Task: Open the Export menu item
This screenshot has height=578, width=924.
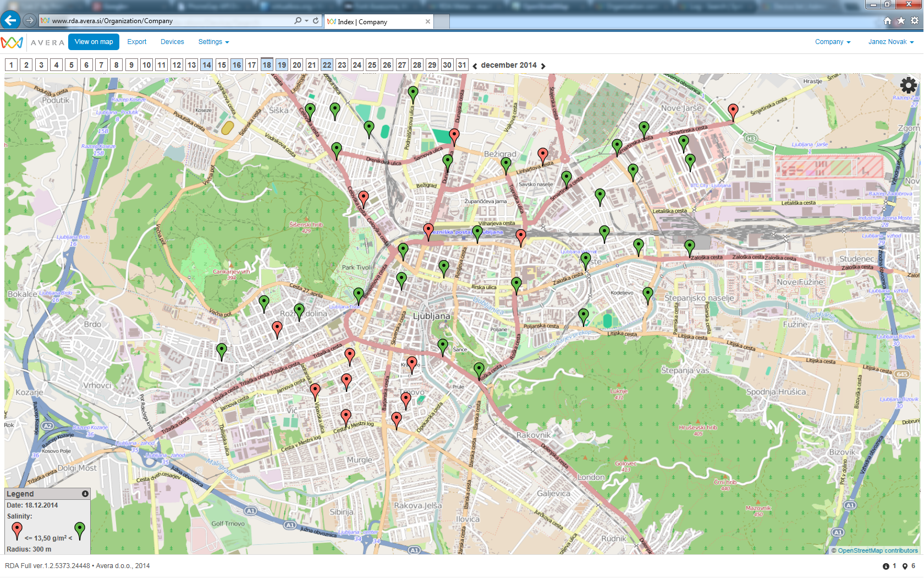Action: pyautogui.click(x=136, y=42)
